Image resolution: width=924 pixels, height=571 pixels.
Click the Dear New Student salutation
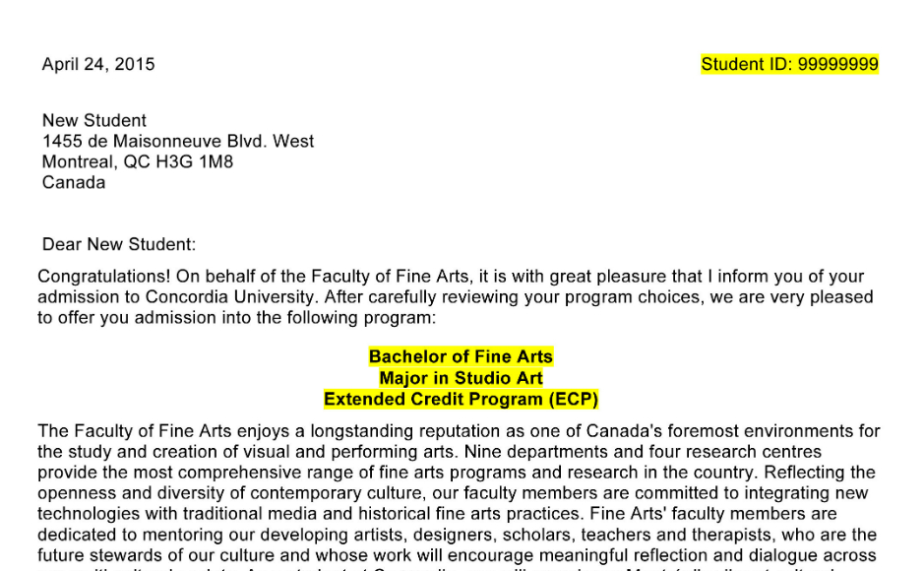pos(118,244)
